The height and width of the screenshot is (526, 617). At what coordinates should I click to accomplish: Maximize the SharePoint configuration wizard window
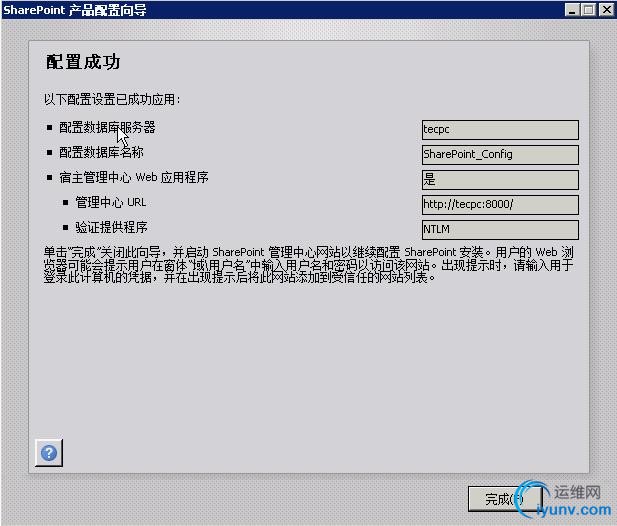point(589,9)
